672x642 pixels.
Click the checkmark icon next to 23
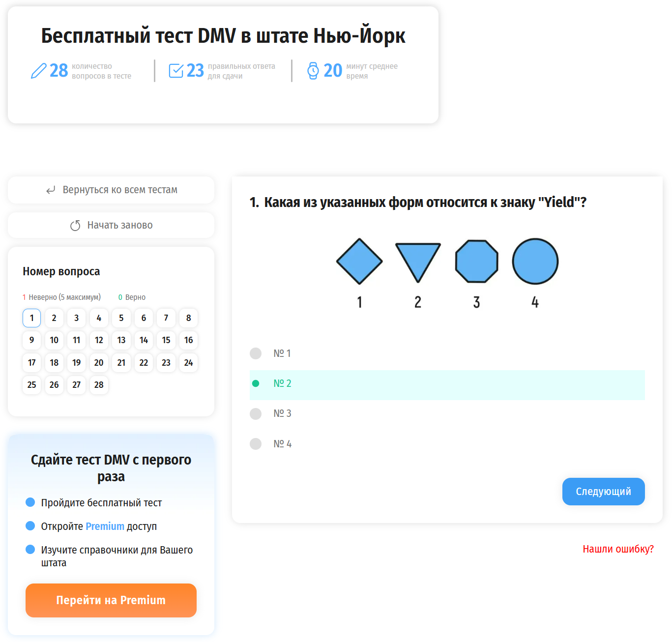point(176,71)
